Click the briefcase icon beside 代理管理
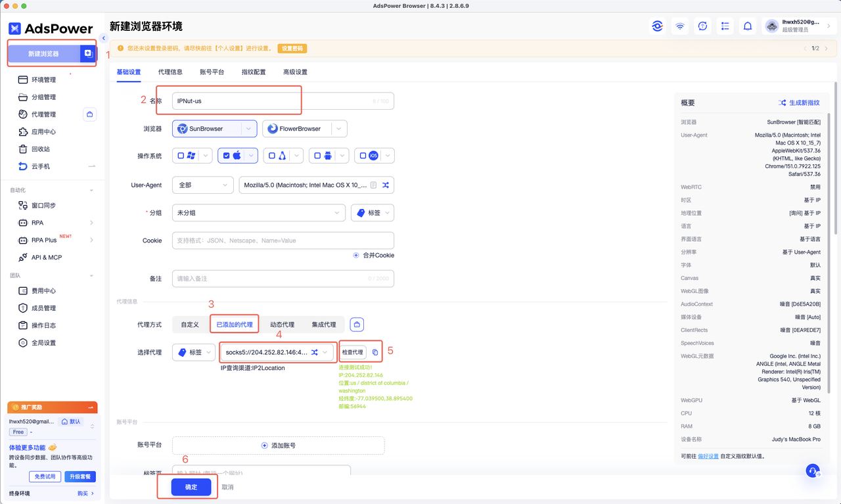 pyautogui.click(x=90, y=114)
